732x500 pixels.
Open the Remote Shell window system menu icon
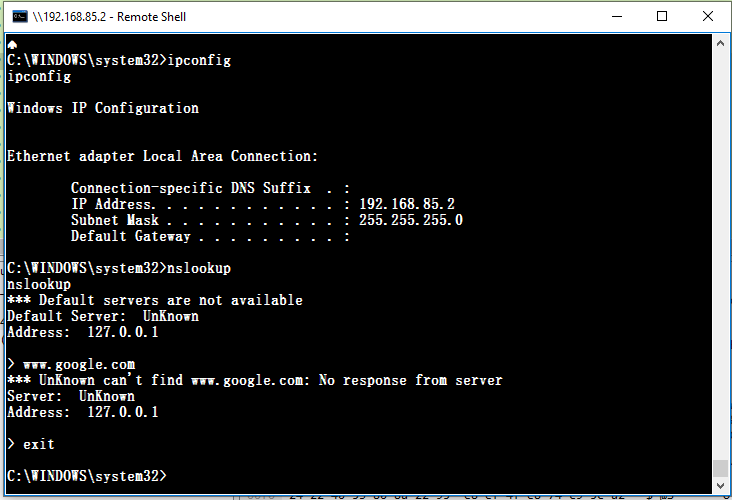[x=17, y=17]
